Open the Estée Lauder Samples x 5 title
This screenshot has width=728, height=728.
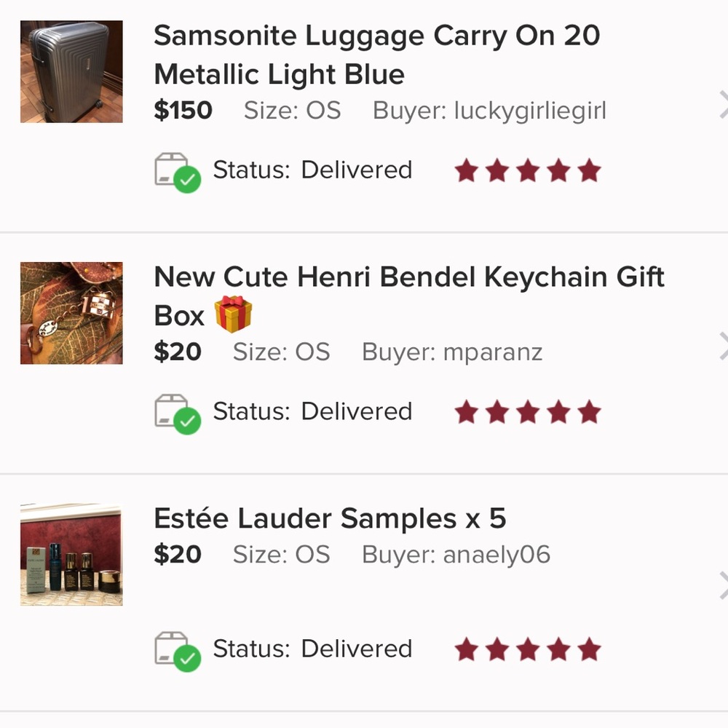tap(330, 518)
